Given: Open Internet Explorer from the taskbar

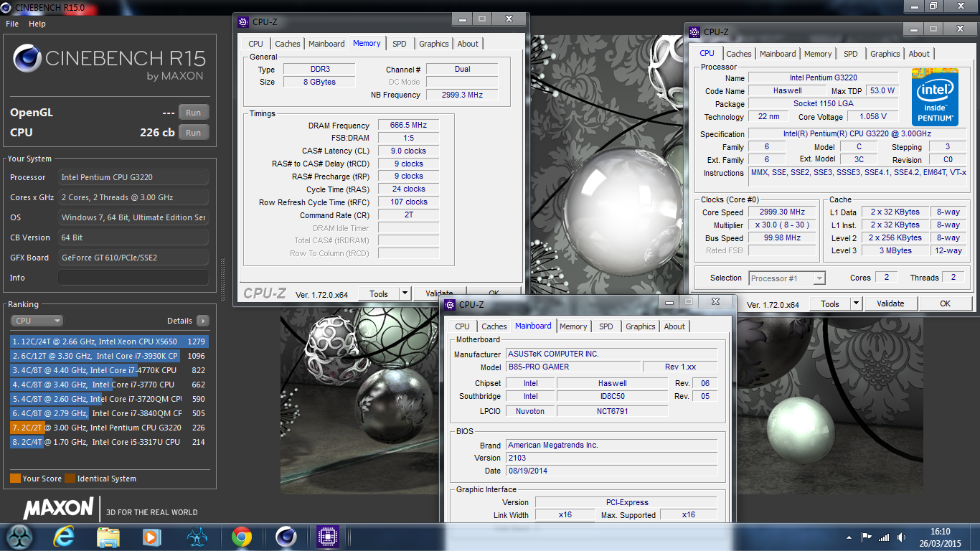Looking at the screenshot, I should click(x=64, y=537).
